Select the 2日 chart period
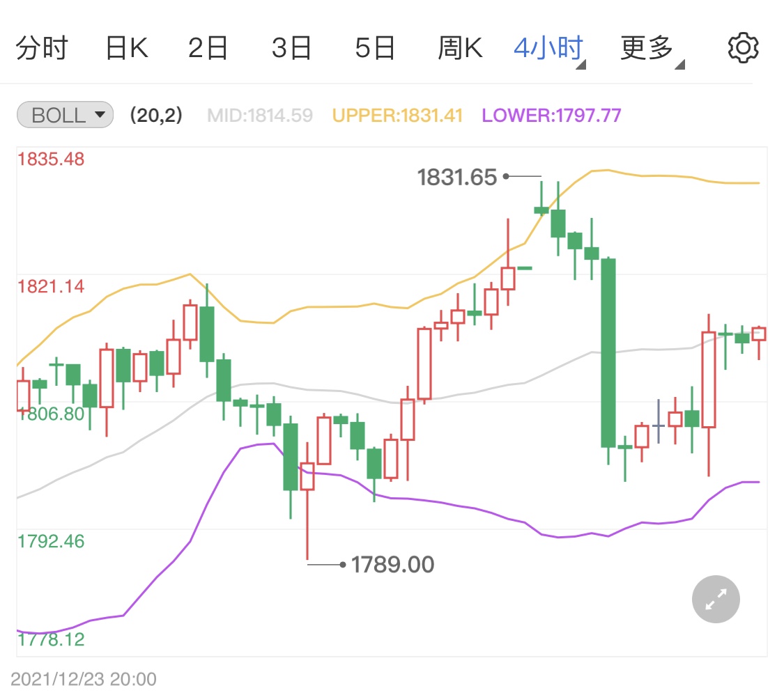 pyautogui.click(x=208, y=48)
